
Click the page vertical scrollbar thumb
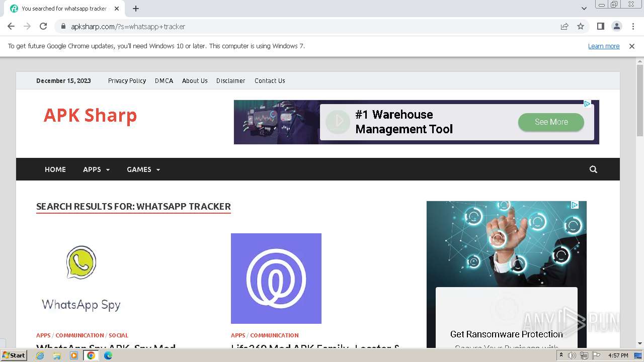point(640,101)
